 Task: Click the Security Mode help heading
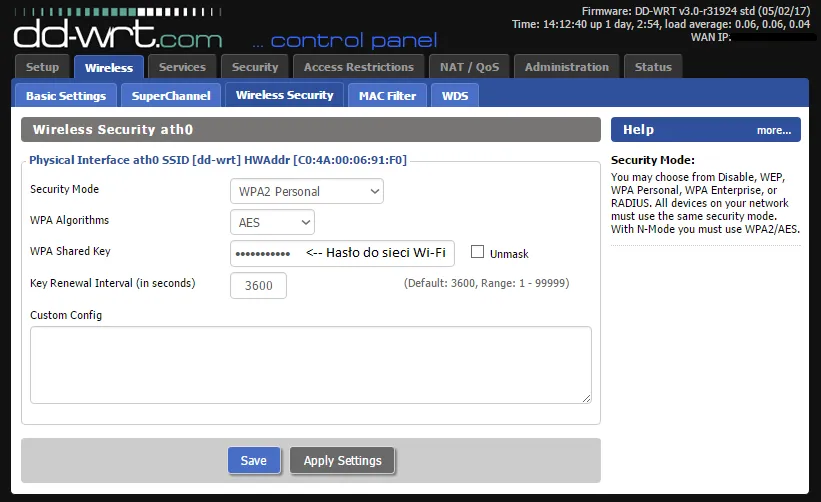point(653,160)
